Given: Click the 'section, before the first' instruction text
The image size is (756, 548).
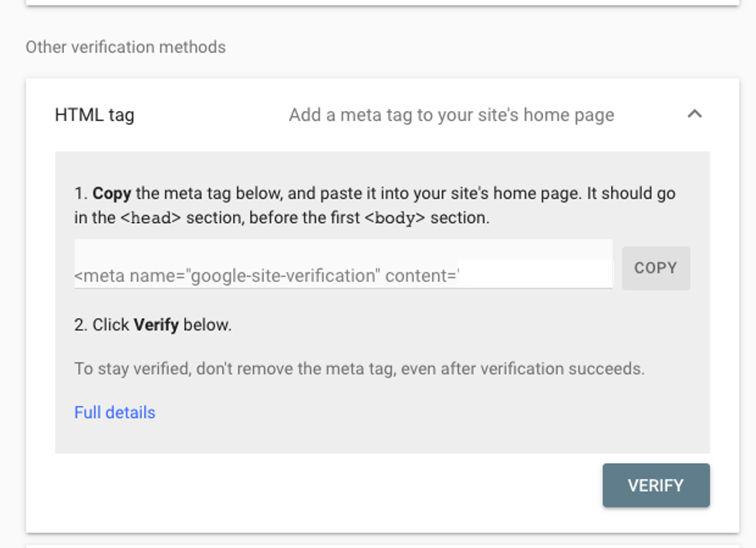Looking at the screenshot, I should click(273, 218).
